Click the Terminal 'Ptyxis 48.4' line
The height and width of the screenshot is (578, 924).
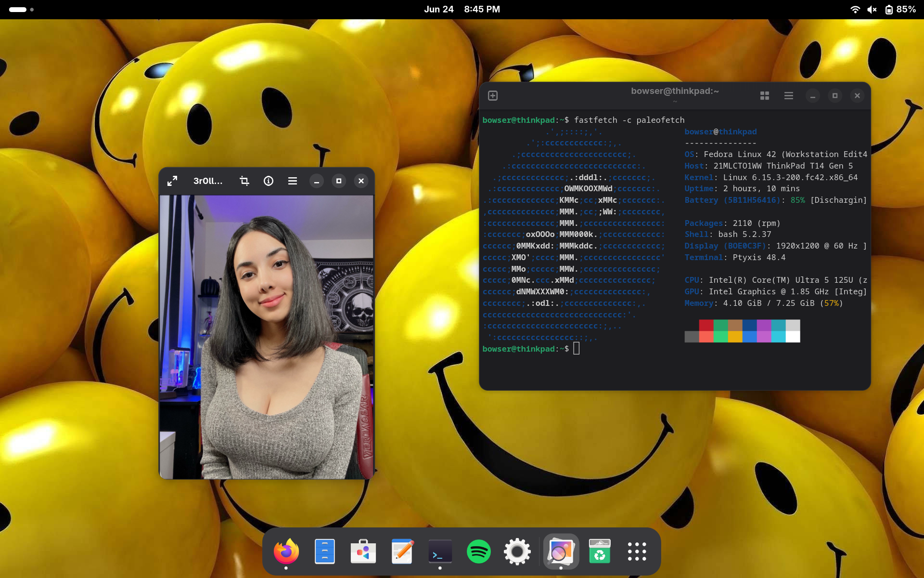[735, 257]
